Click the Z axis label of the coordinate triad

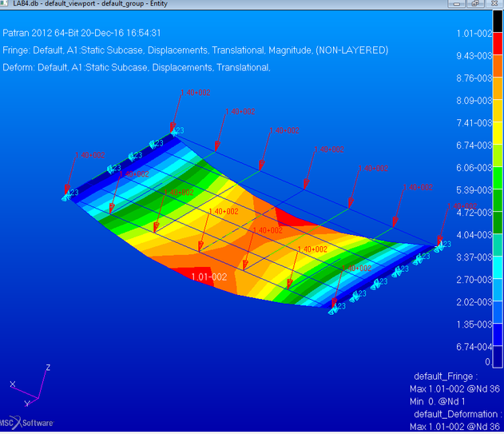[x=48, y=368]
